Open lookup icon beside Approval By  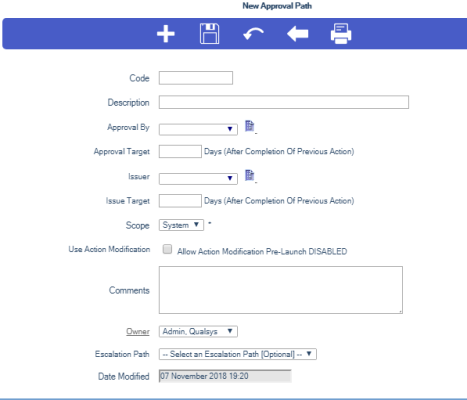pyautogui.click(x=250, y=126)
